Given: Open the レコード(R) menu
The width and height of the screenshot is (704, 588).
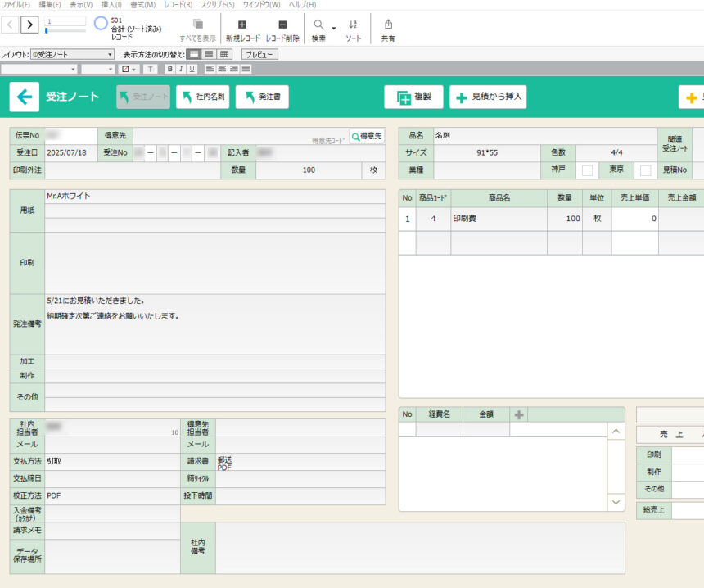Looking at the screenshot, I should pos(178,4).
